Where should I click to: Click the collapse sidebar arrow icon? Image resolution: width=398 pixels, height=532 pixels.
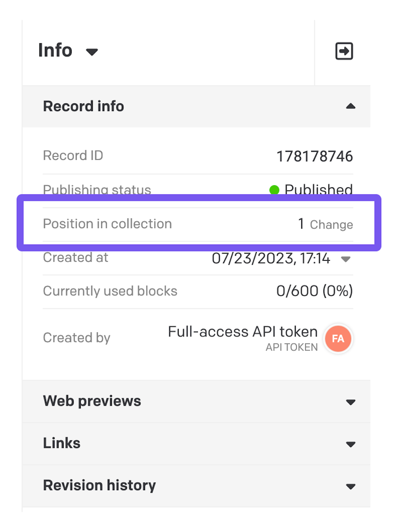point(344,51)
